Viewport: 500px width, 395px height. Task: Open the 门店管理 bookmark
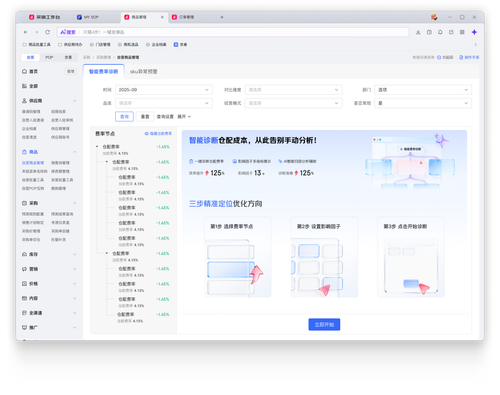(x=100, y=44)
